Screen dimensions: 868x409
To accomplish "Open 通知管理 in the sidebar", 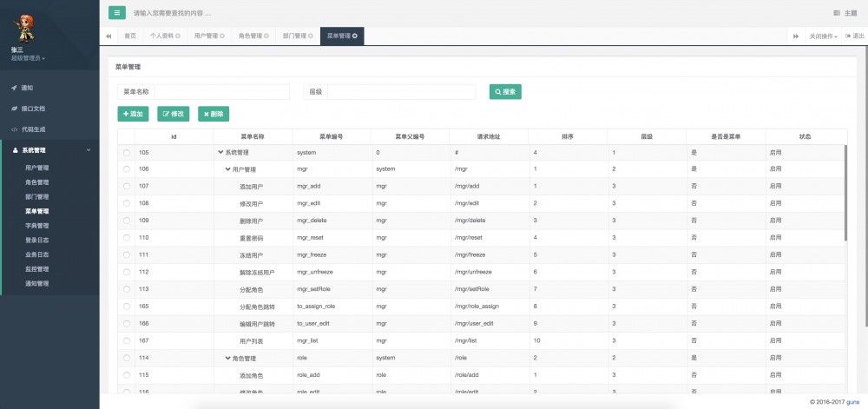I will pos(37,283).
